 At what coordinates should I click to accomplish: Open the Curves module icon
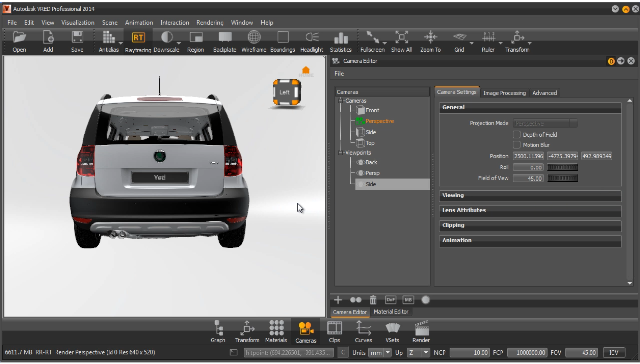click(x=363, y=328)
